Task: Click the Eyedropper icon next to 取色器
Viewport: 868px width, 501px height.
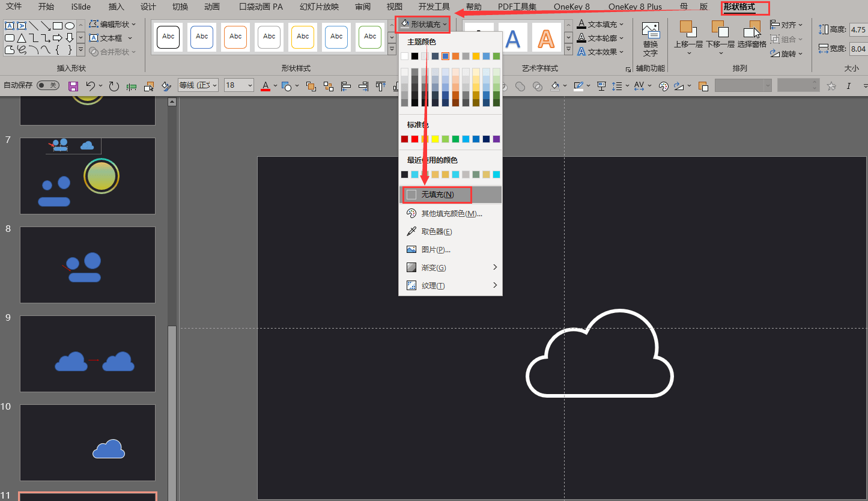Action: click(411, 231)
